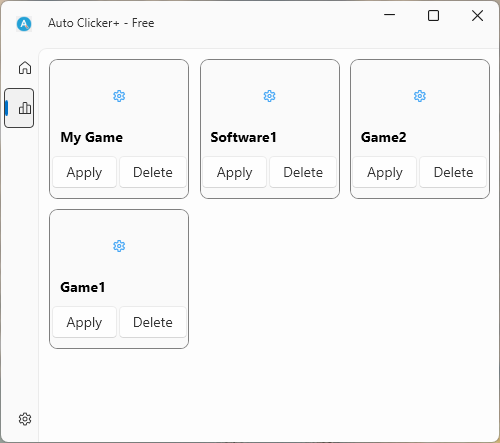Select the Software1 card title

243,137
